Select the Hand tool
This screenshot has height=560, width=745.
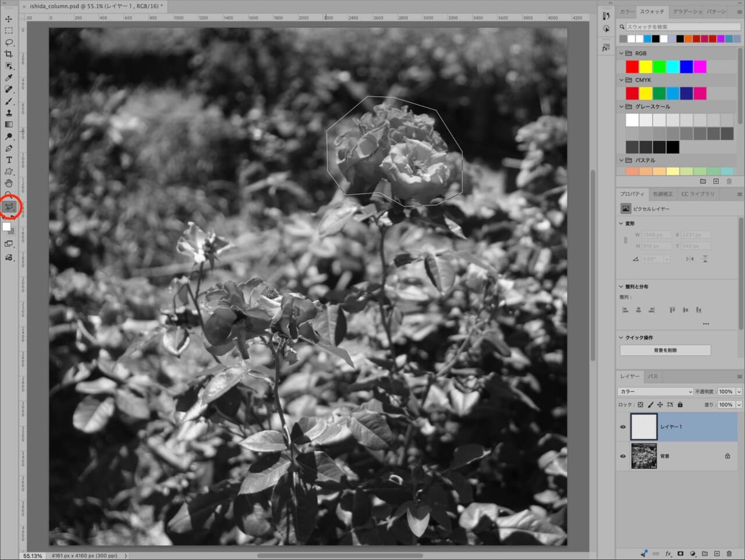click(9, 183)
